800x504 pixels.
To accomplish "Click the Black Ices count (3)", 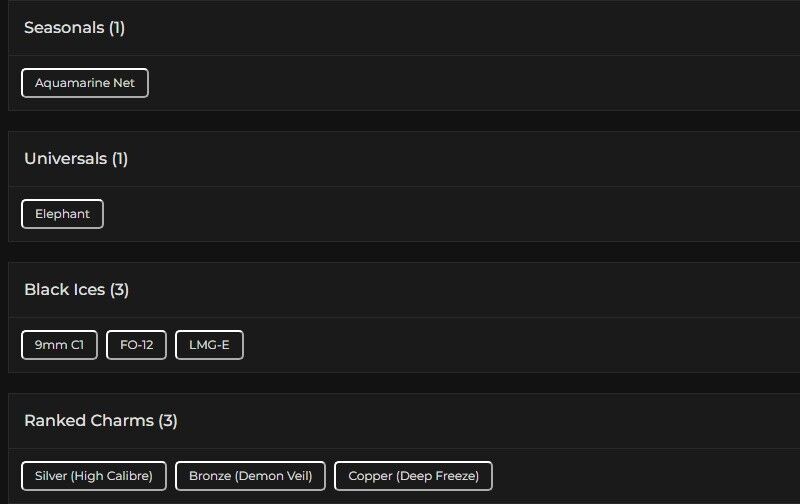I will (120, 290).
